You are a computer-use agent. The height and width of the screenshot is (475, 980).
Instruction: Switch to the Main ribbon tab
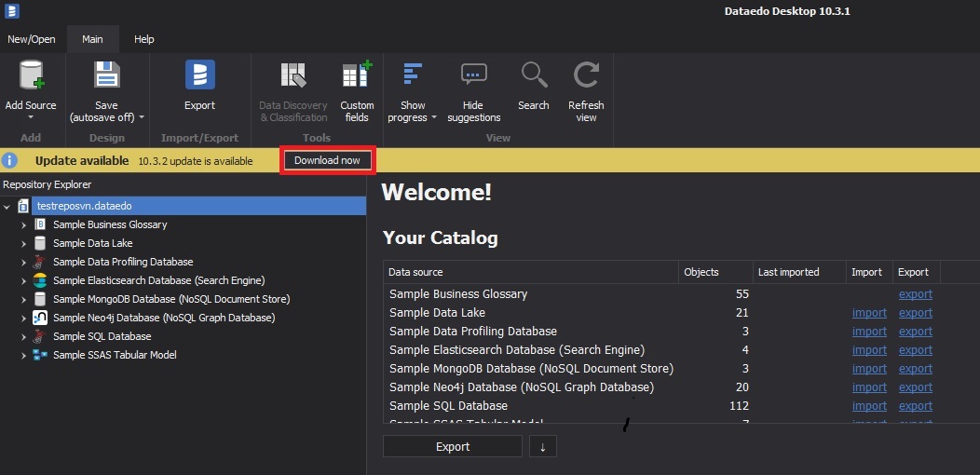tap(92, 39)
